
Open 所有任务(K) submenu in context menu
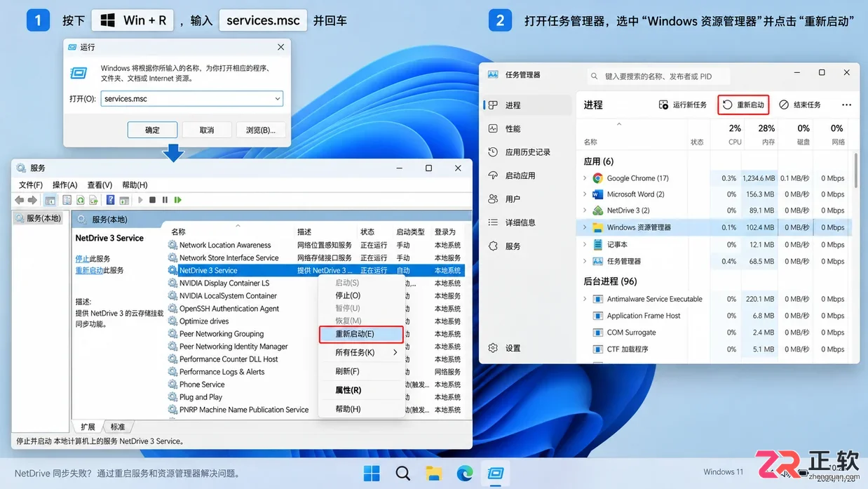pos(361,352)
